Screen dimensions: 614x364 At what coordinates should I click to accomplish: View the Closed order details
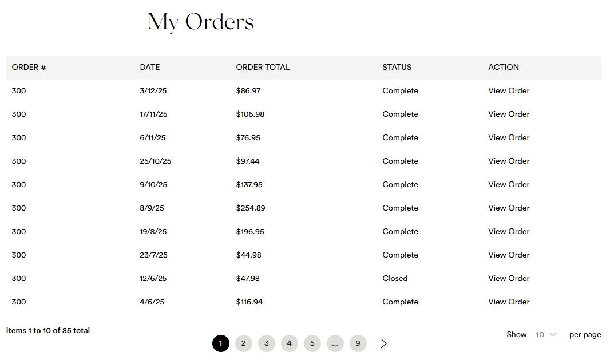[509, 279]
